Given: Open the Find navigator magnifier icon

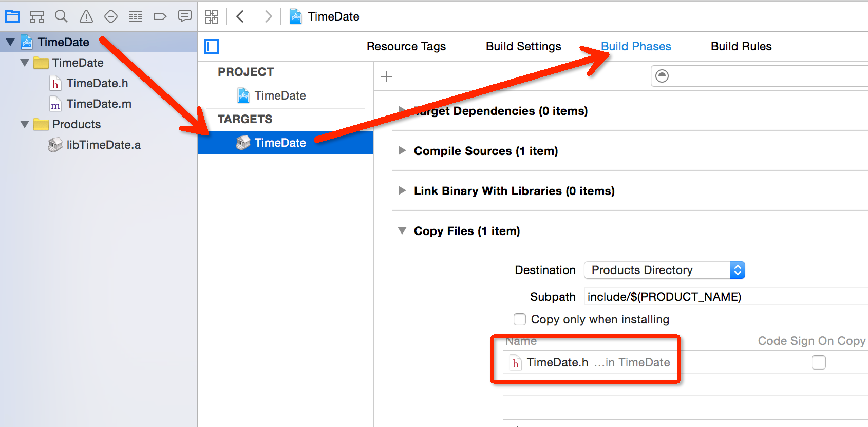Looking at the screenshot, I should click(61, 16).
